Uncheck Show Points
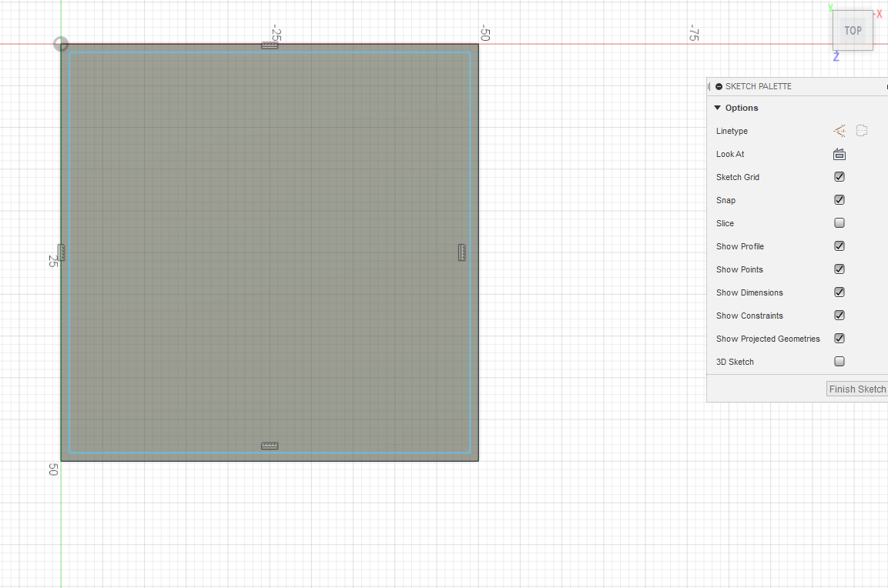 point(839,269)
